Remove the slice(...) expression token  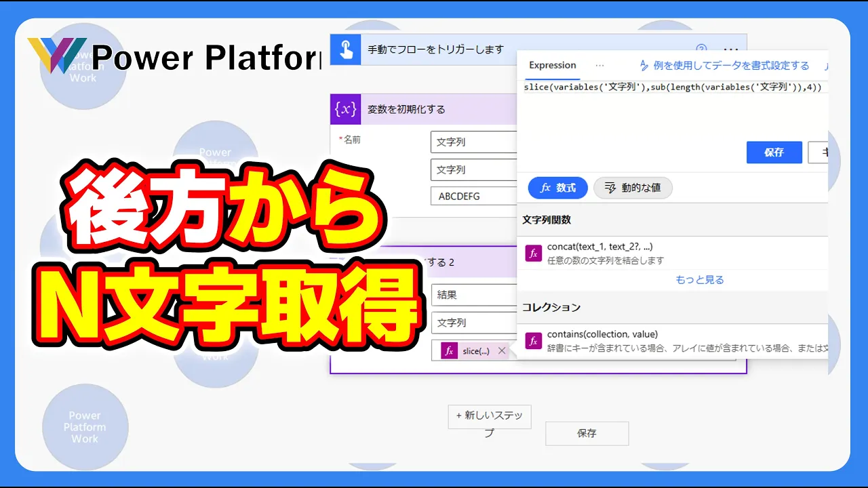click(x=502, y=350)
